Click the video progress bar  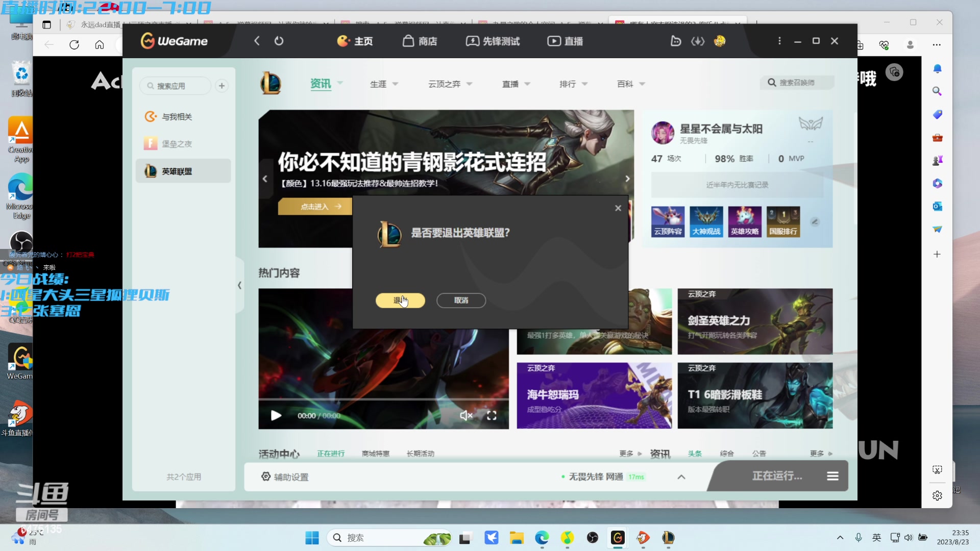[383, 399]
